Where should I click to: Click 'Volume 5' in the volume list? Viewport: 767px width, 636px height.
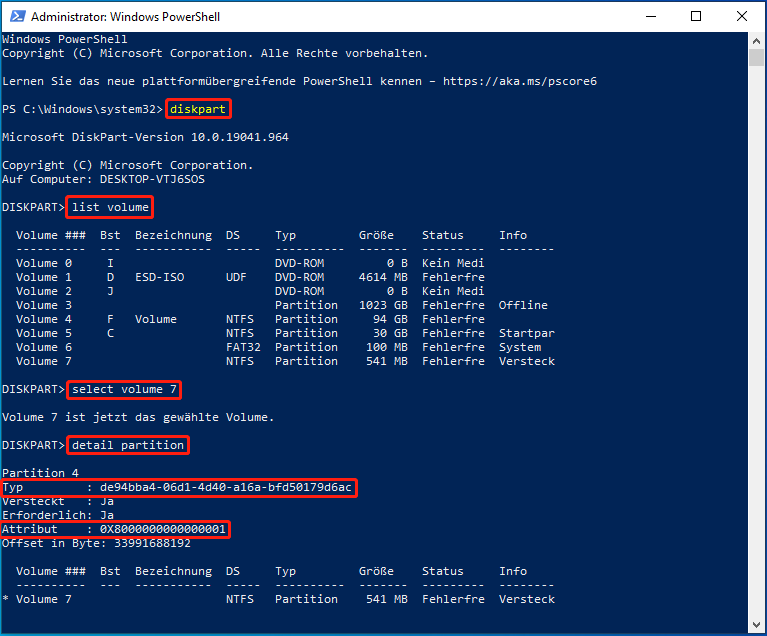[x=44, y=333]
